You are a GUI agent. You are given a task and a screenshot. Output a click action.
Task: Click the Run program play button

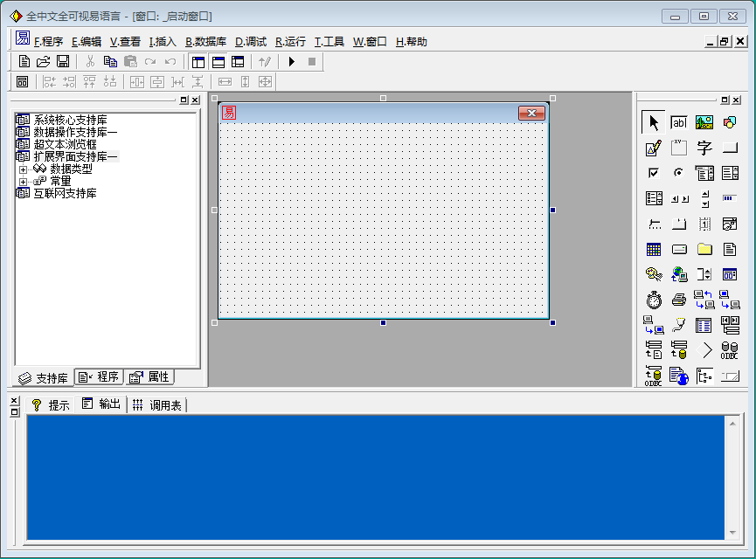tap(292, 61)
